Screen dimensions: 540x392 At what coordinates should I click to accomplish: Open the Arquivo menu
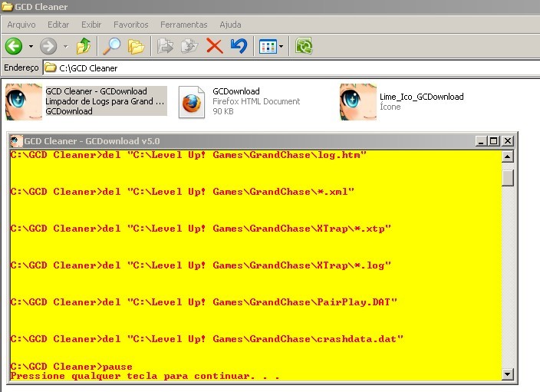coord(21,25)
